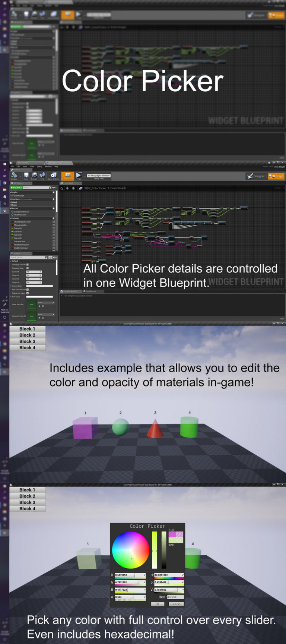Toggle visibility eye for ChangingSaturation variable
Screen dimensions: 286x644
pos(54,222)
